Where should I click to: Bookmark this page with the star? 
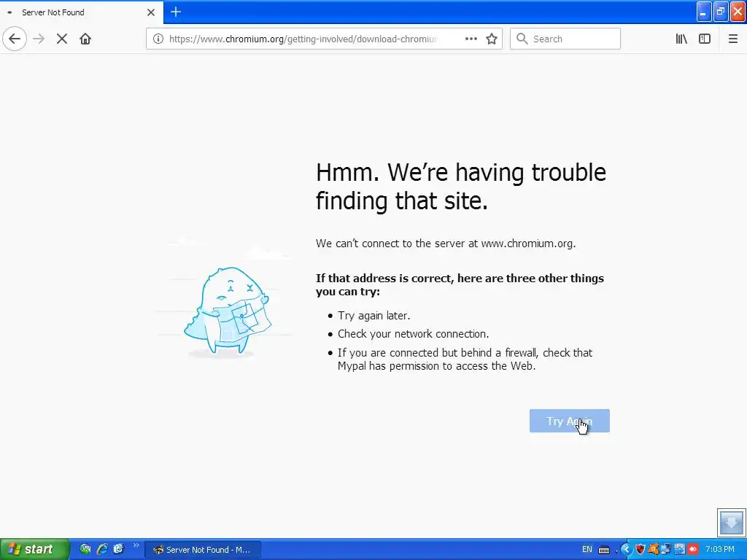[x=492, y=39]
